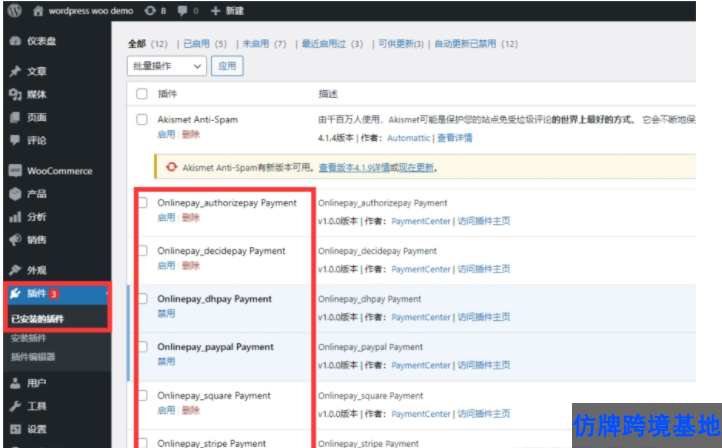
Task: Sort by the 插件 column header
Action: click(167, 94)
